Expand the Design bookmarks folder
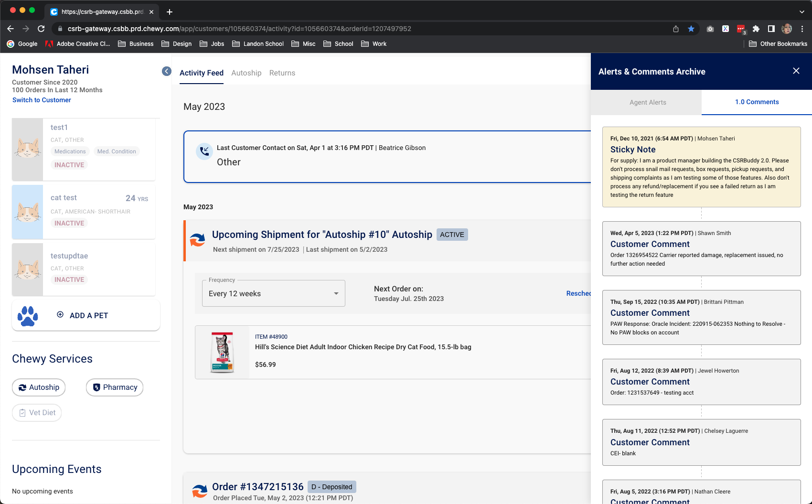Viewport: 812px width, 504px height. (x=177, y=43)
